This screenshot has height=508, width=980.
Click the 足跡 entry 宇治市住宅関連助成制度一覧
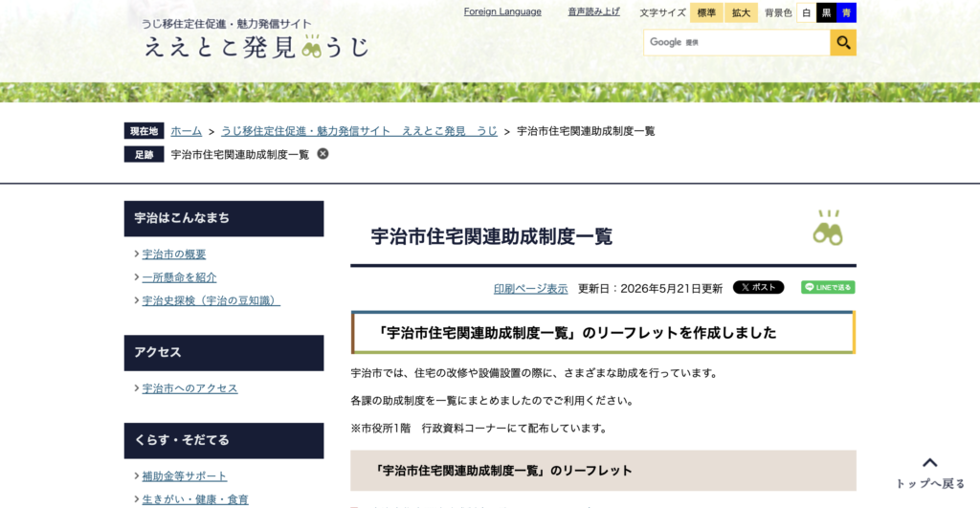coord(240,154)
